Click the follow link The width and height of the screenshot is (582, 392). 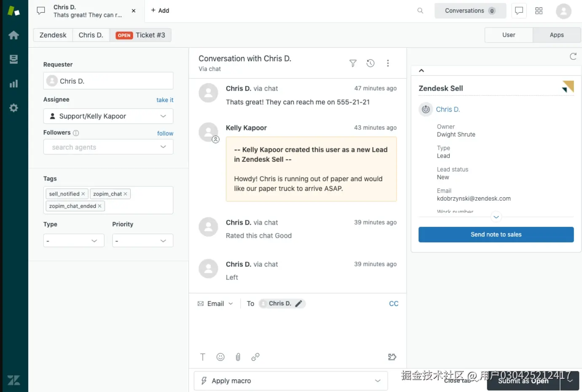[165, 133]
